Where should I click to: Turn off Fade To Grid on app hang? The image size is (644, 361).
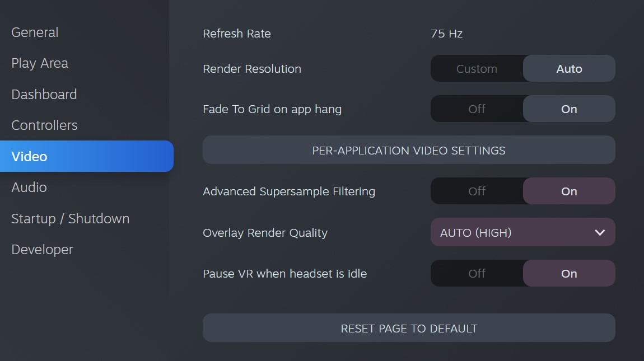(x=477, y=109)
